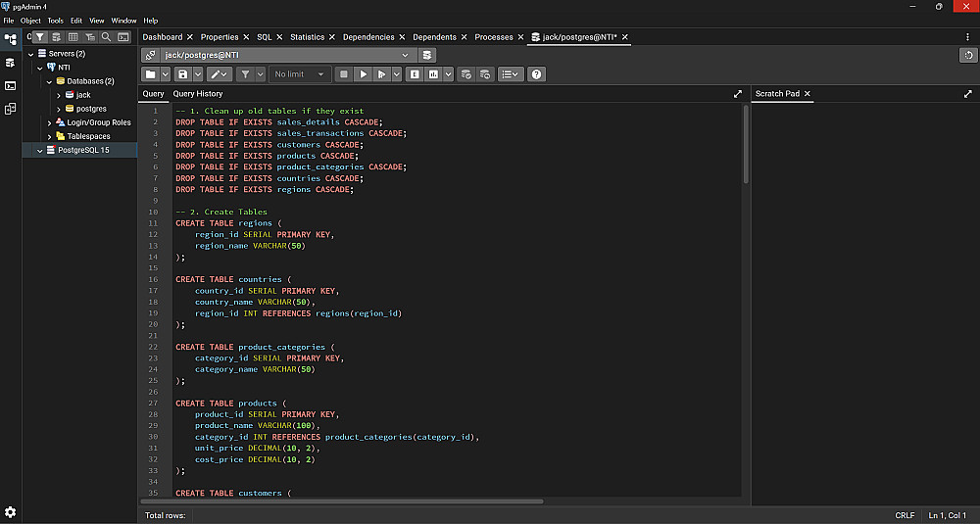Click the Explain query icon

[x=415, y=74]
